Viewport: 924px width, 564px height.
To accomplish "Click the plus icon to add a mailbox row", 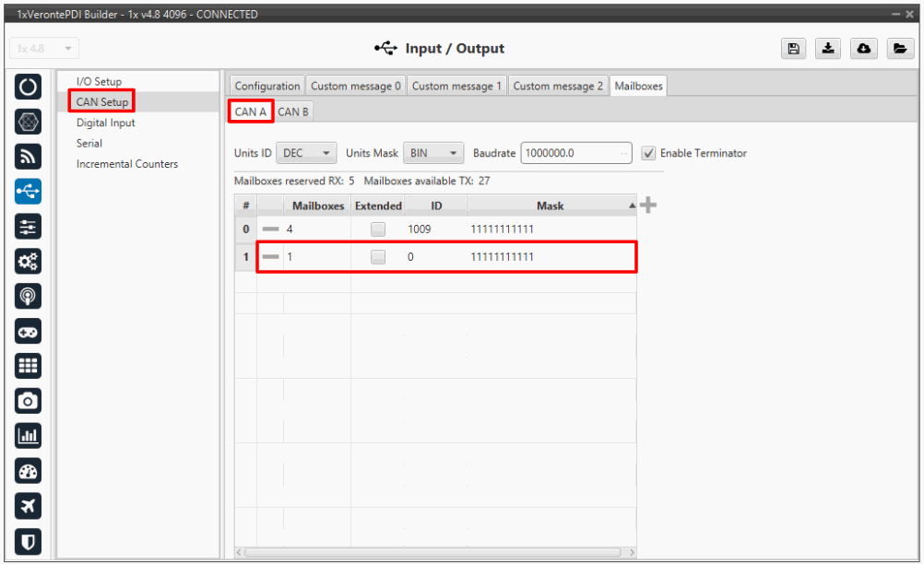I will click(x=648, y=205).
